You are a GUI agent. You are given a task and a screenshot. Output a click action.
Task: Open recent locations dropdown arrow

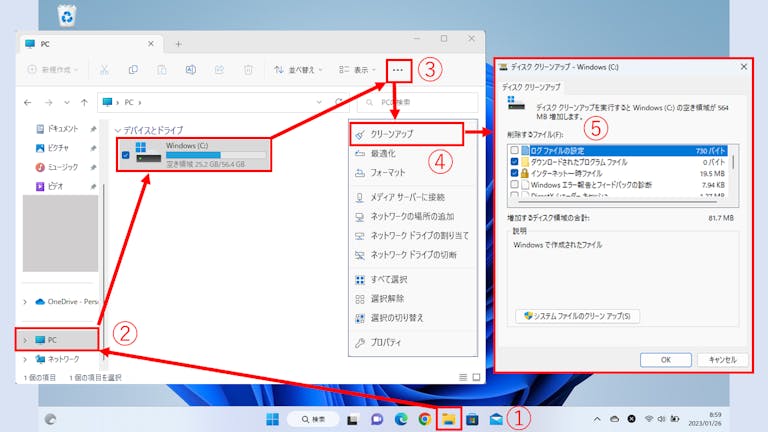[67, 102]
